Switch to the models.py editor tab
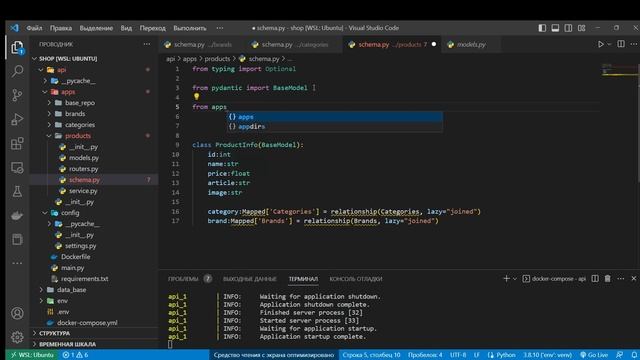The width and height of the screenshot is (640, 360). pyautogui.click(x=471, y=44)
